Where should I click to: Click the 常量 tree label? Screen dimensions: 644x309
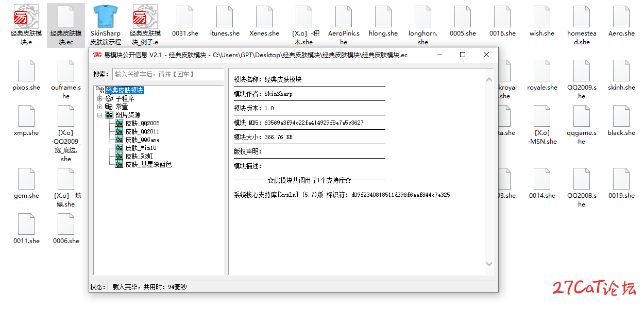[x=122, y=107]
